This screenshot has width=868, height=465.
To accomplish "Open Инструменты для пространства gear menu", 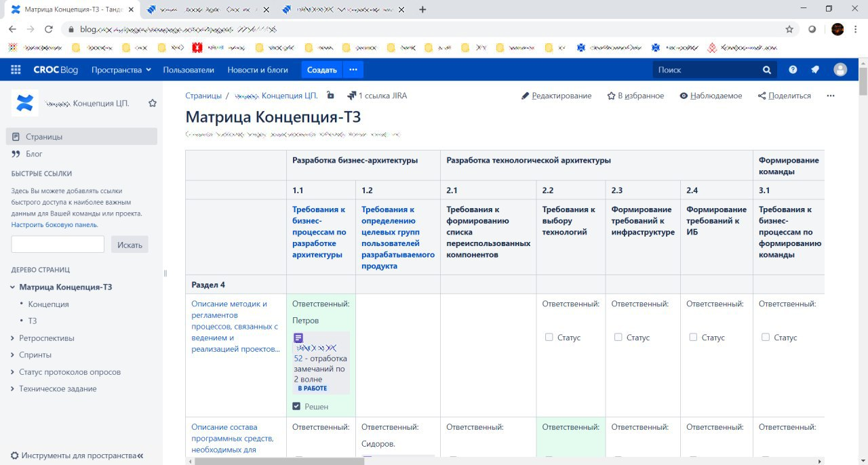I will tap(73, 456).
